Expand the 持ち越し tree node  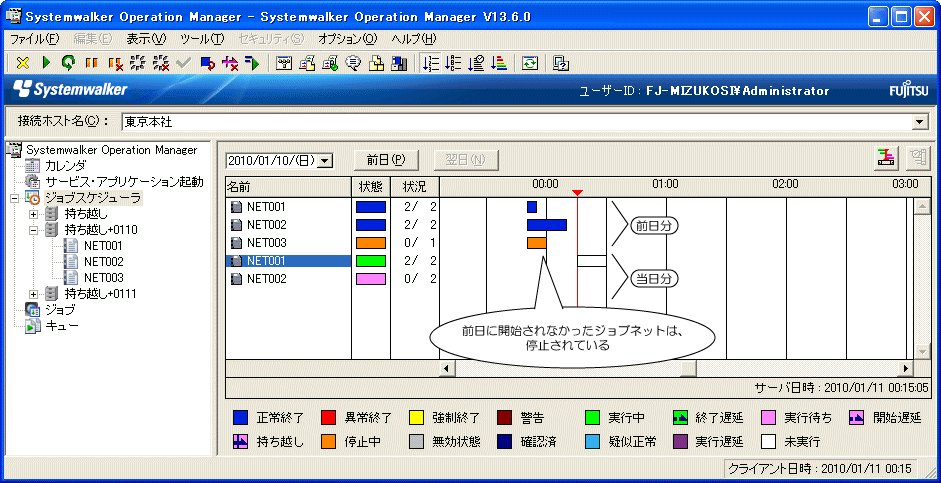click(x=34, y=214)
